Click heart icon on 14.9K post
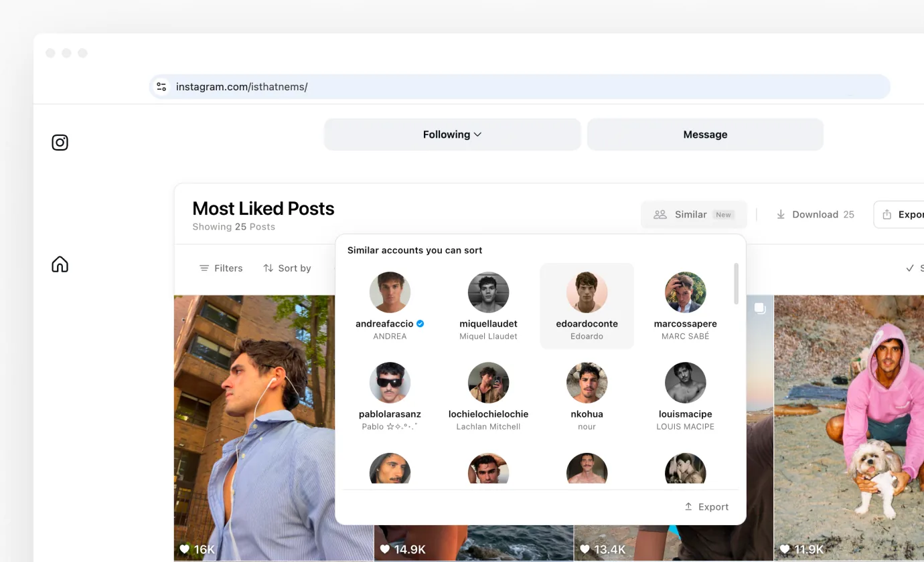The width and height of the screenshot is (924, 562). (x=385, y=549)
